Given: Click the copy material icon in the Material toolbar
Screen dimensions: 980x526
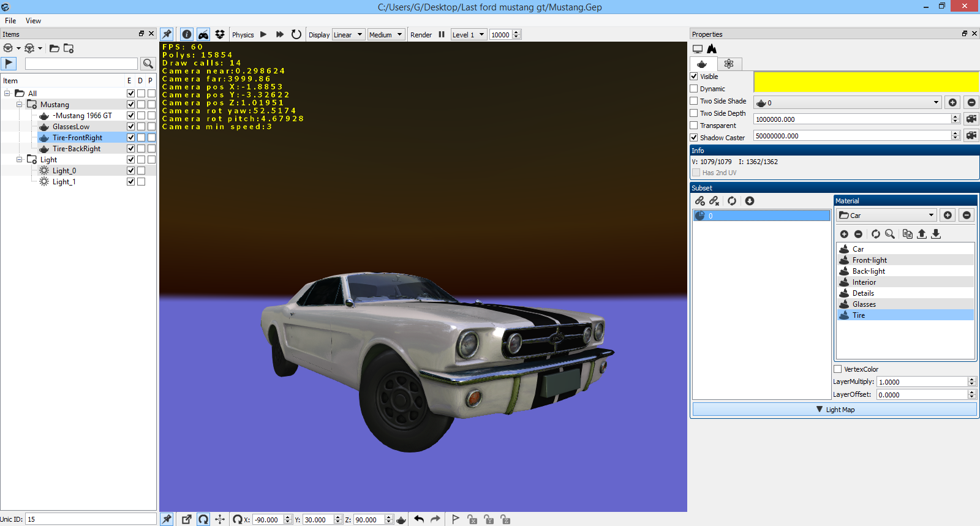Looking at the screenshot, I should pos(908,234).
